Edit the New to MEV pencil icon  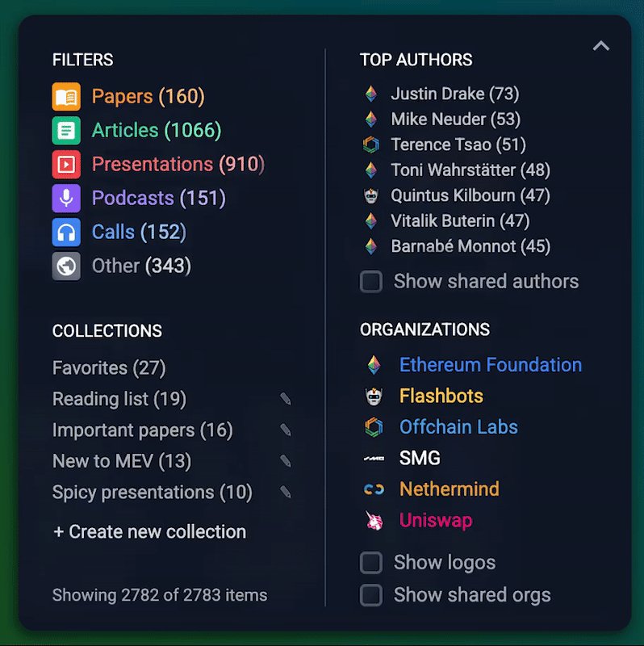[x=286, y=460]
